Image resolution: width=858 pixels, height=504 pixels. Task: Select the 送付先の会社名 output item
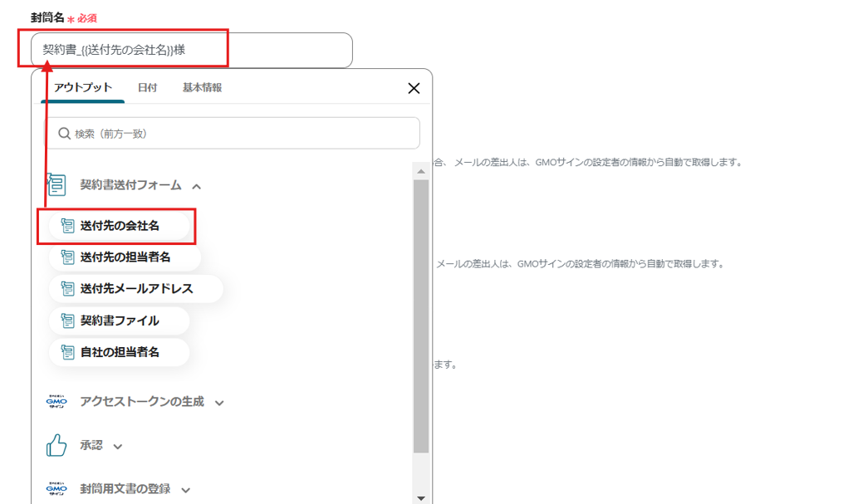click(118, 226)
